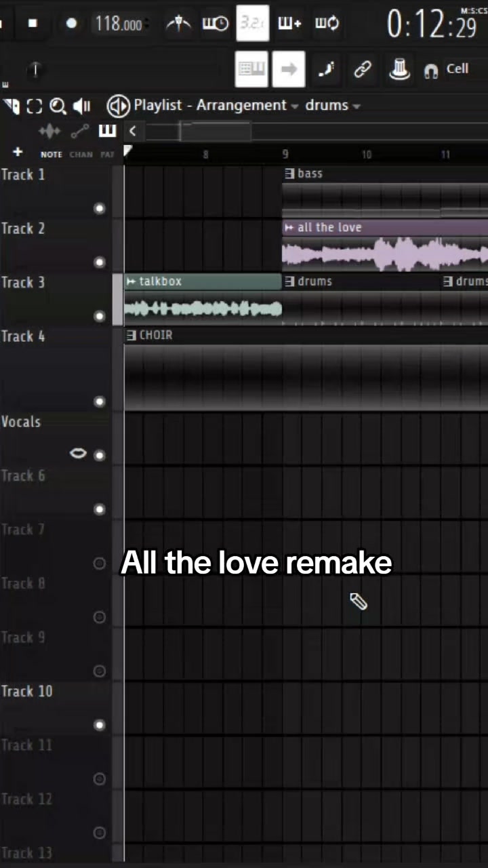Click the playlist speaker logo icon
Image resolution: width=488 pixels, height=868 pixels.
click(x=118, y=106)
